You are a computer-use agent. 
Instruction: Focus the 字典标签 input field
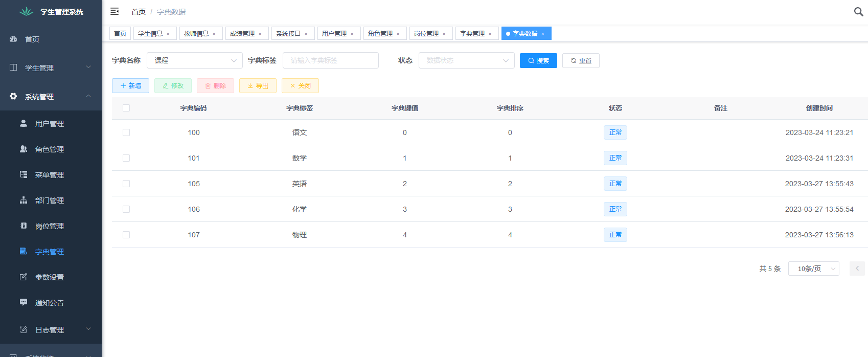[331, 60]
